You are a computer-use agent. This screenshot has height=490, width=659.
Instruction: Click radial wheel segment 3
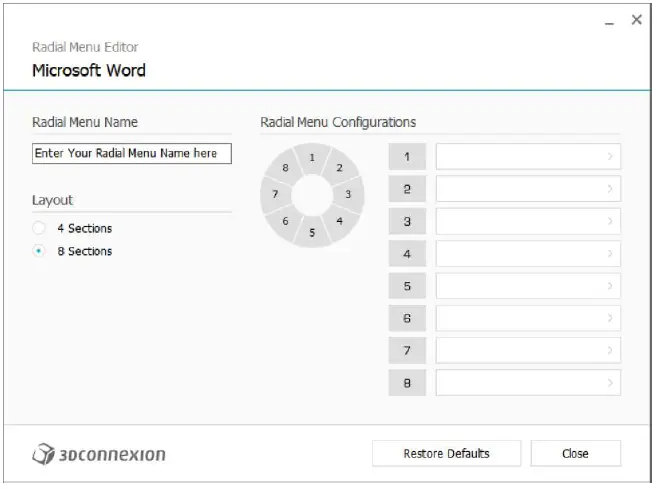click(x=349, y=194)
